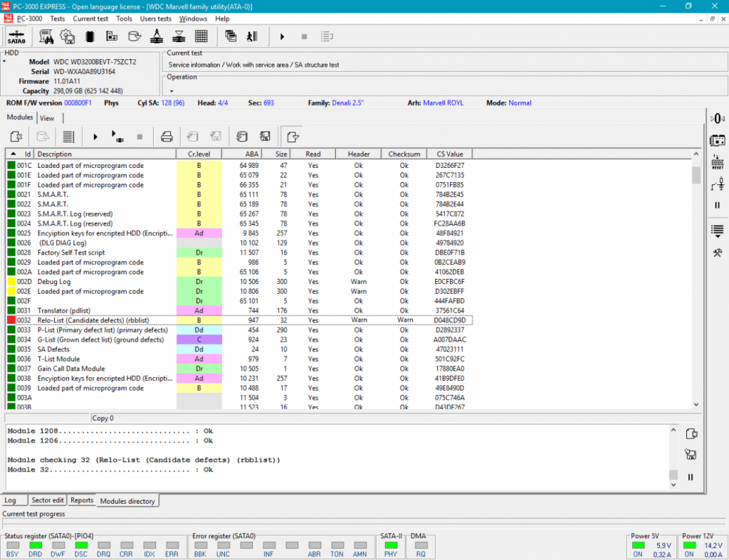Viewport: 729px width, 560px height.
Task: Open the View tab beside Modules
Action: [x=46, y=118]
